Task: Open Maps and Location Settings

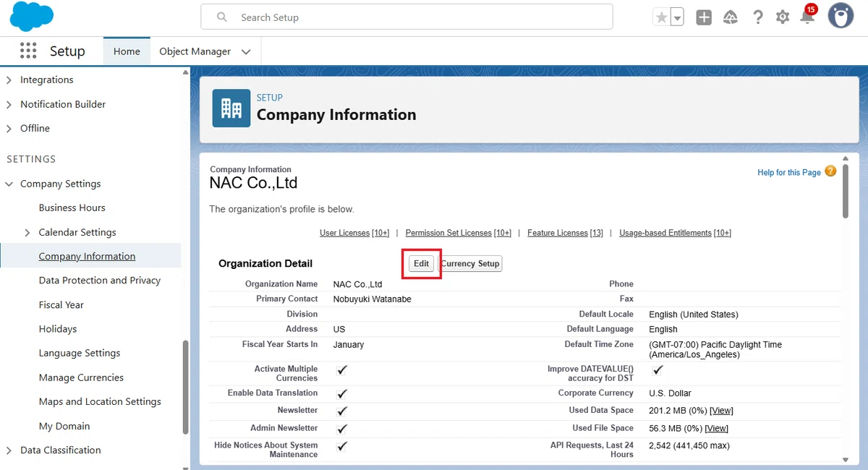Action: (x=100, y=402)
